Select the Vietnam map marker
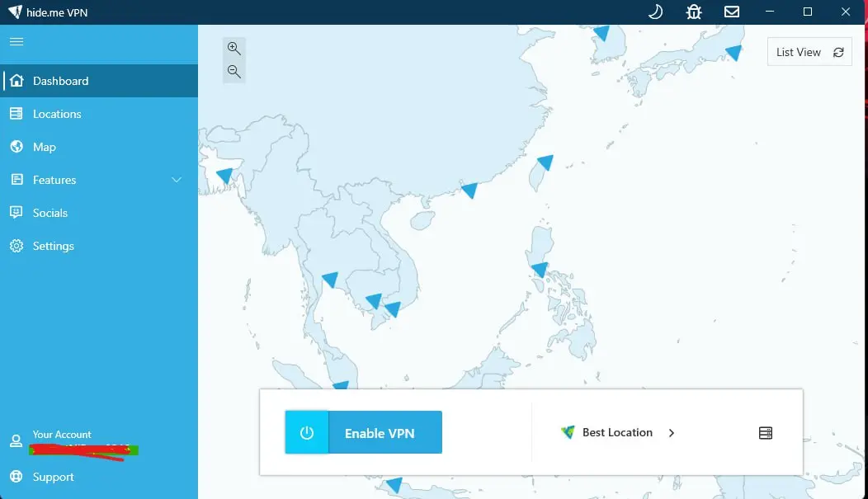 pyautogui.click(x=393, y=309)
